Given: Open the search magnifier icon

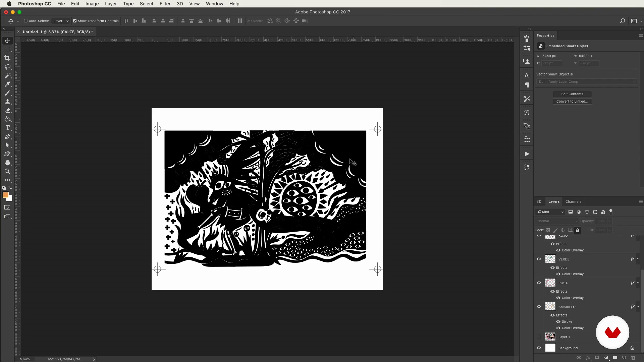Looking at the screenshot, I should click(x=623, y=21).
